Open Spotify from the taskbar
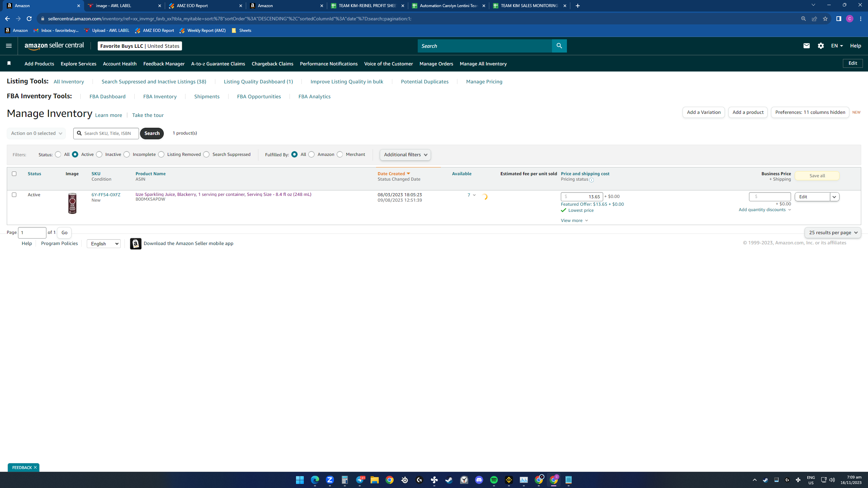The height and width of the screenshot is (488, 868). tap(494, 480)
